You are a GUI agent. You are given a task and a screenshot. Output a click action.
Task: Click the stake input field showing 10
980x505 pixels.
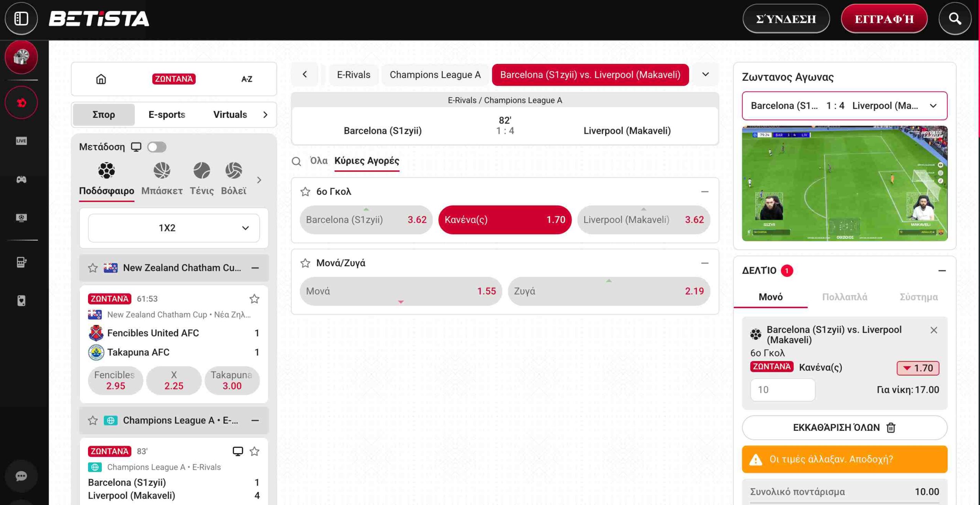click(x=782, y=389)
